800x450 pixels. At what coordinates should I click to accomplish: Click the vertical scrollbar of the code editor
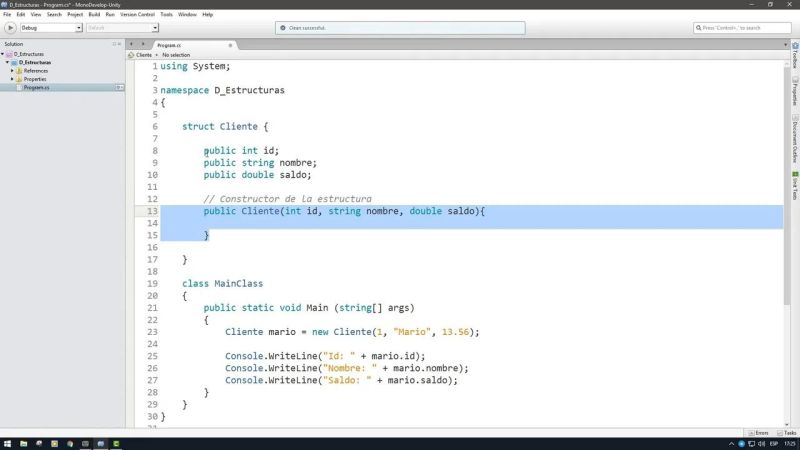[x=787, y=184]
